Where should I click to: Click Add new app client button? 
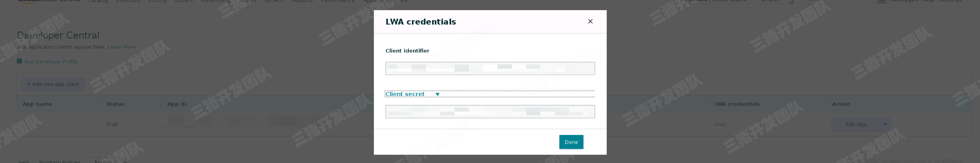pos(53,84)
